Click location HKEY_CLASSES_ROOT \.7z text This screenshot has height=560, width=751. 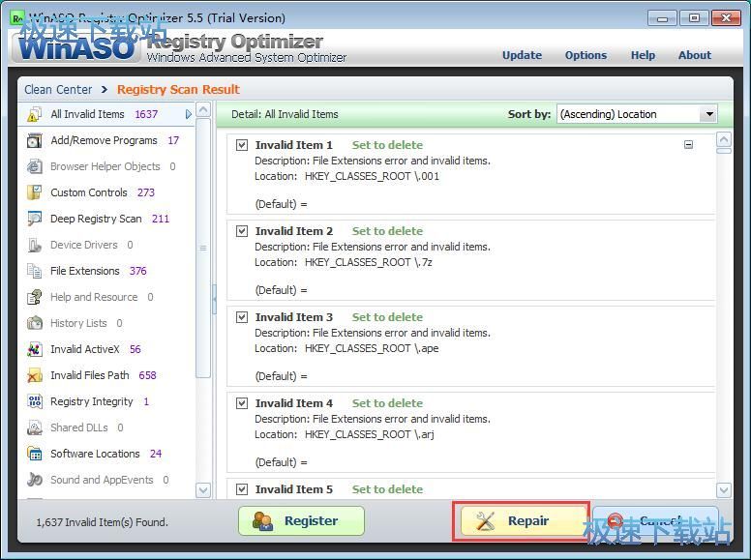(x=369, y=262)
